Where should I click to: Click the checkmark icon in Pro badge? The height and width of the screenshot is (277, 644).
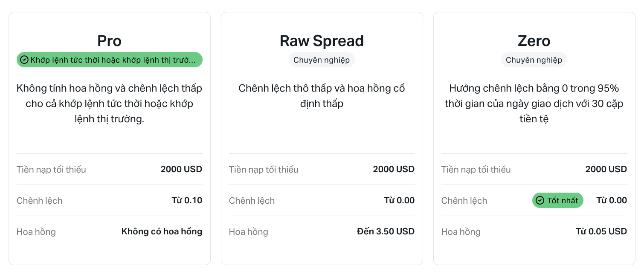24,60
